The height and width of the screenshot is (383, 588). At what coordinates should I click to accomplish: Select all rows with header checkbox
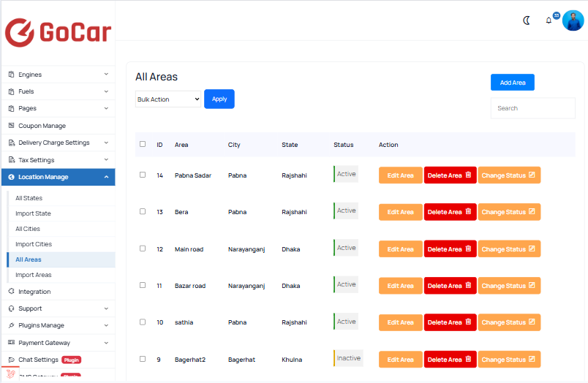point(143,144)
